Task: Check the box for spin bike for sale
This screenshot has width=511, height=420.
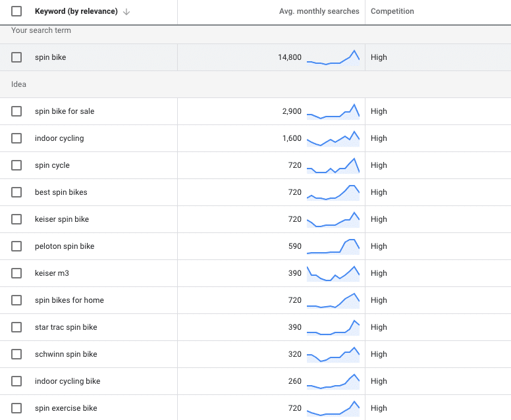Action: (16, 111)
